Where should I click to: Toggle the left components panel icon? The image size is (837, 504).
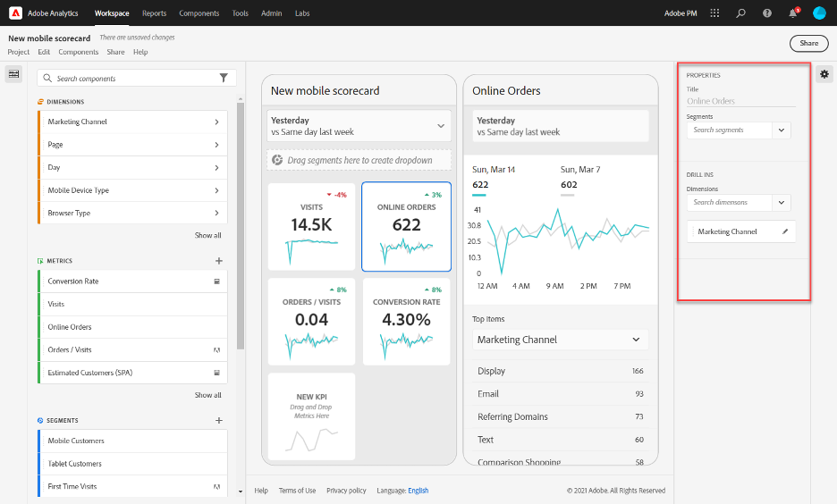(13, 74)
